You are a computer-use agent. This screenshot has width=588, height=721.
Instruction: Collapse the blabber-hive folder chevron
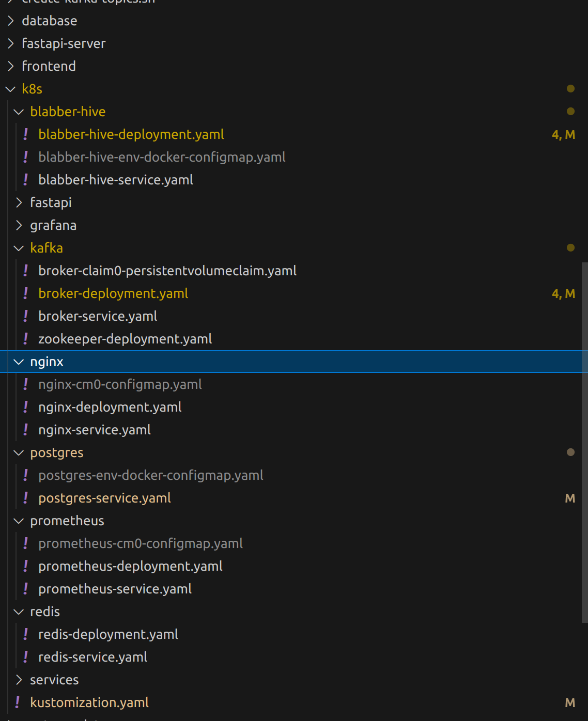click(19, 112)
